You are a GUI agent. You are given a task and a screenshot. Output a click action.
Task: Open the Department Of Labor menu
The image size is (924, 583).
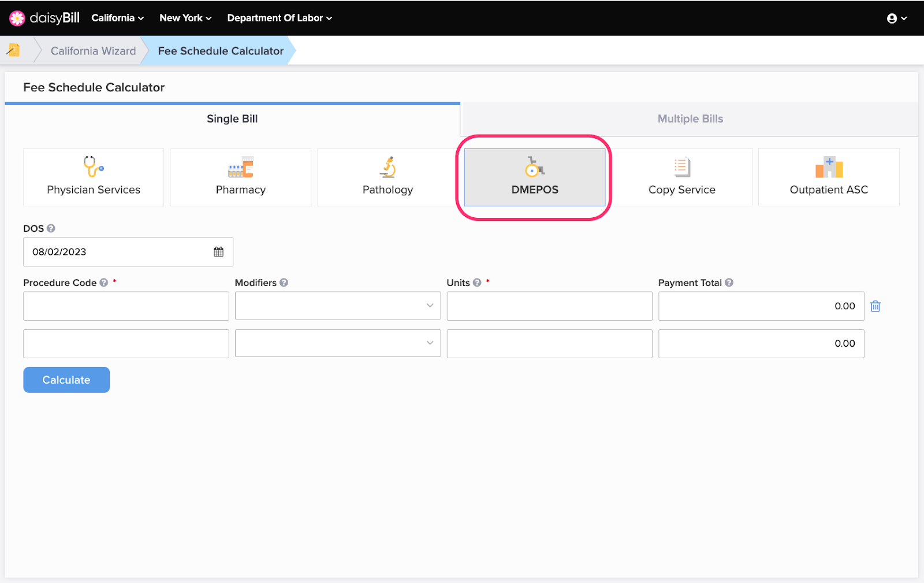point(280,18)
